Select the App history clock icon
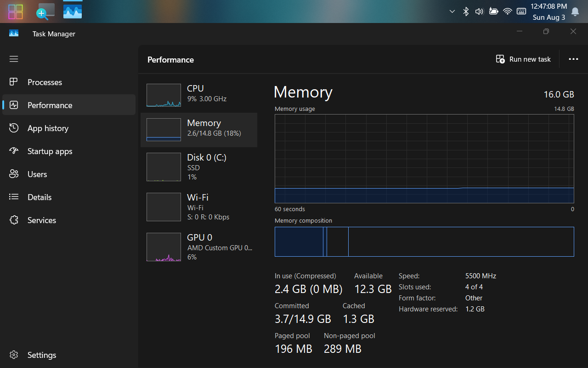588x368 pixels. [14, 128]
